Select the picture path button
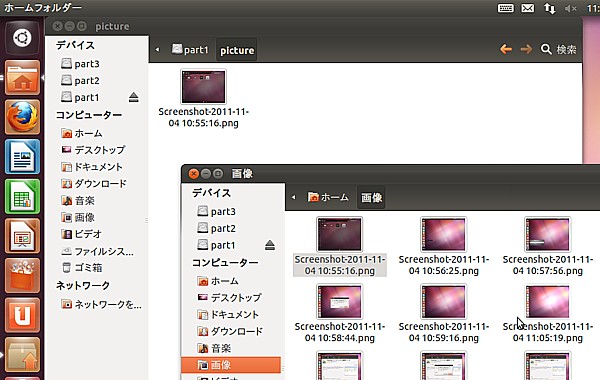 coord(236,50)
